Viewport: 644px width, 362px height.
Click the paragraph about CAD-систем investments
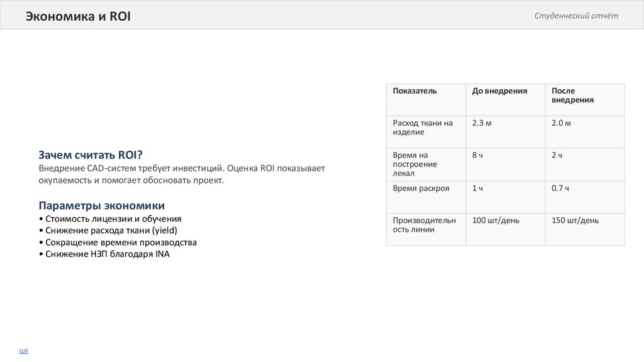point(182,174)
